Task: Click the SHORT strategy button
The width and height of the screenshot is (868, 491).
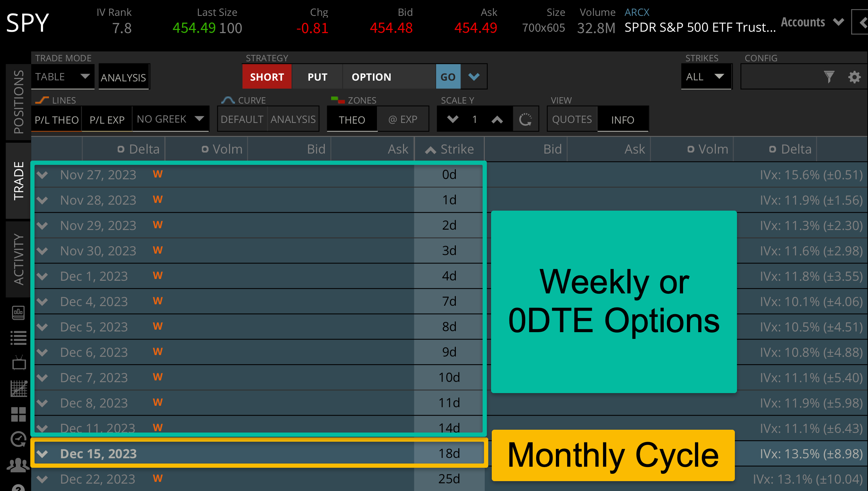Action: (x=267, y=76)
